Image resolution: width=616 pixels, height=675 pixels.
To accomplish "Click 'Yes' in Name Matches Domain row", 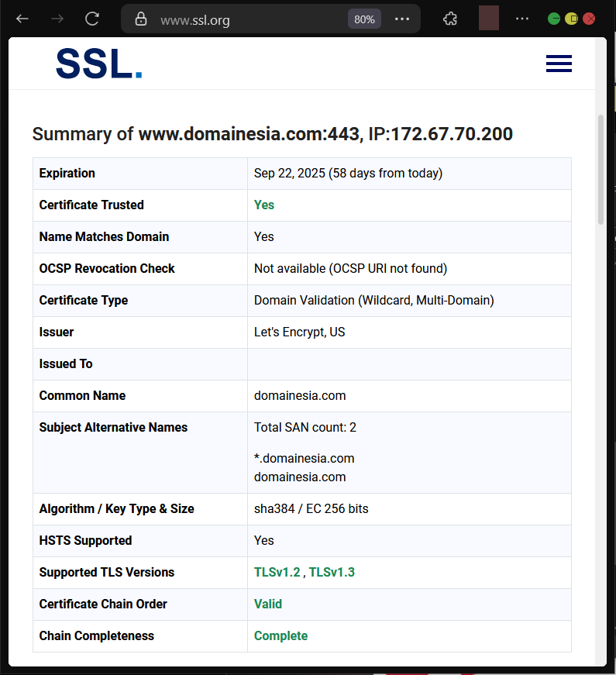I will coord(264,237).
